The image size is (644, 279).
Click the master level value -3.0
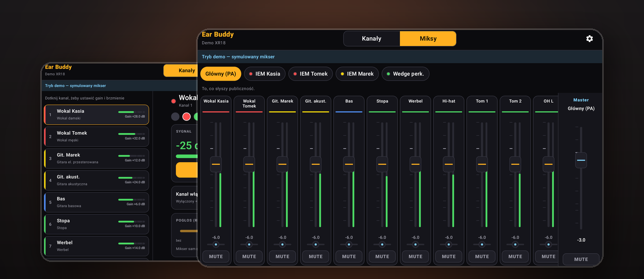point(581,240)
